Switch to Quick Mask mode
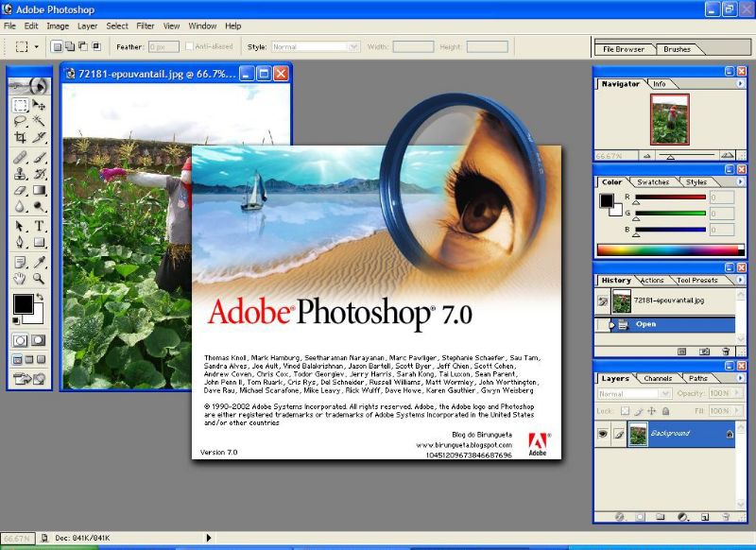The height and width of the screenshot is (550, 756). pyautogui.click(x=38, y=340)
